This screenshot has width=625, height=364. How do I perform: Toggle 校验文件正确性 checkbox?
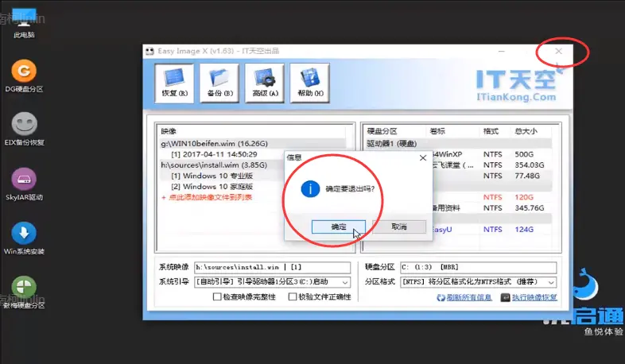click(292, 296)
